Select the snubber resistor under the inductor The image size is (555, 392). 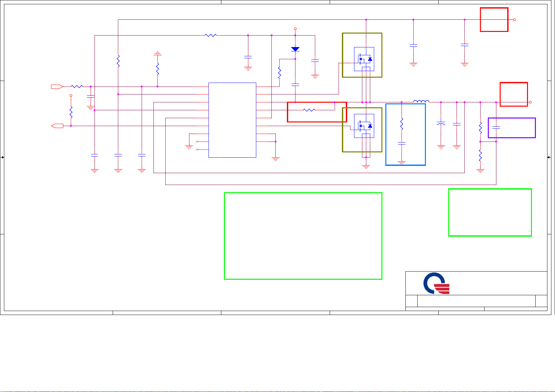click(402, 124)
